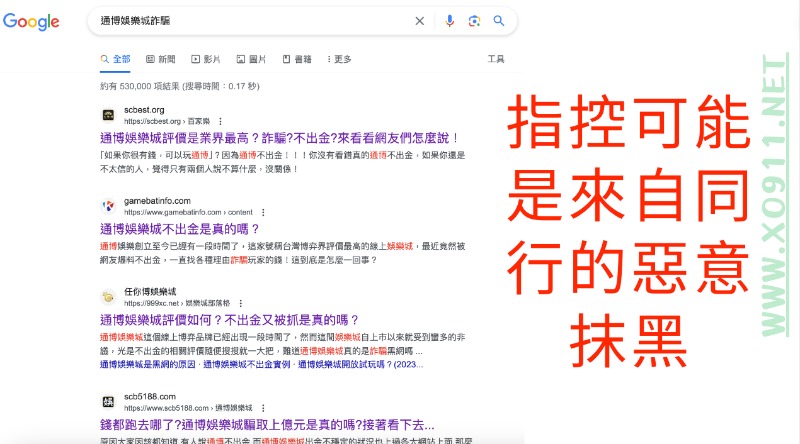Click the 任你博娛樂城 site favicon
The height and width of the screenshot is (444, 800).
[x=108, y=297]
